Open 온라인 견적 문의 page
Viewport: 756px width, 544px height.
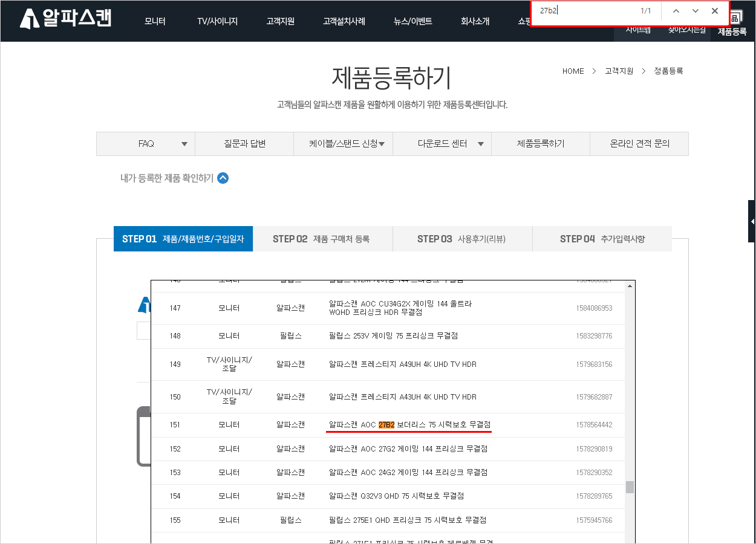coord(639,144)
